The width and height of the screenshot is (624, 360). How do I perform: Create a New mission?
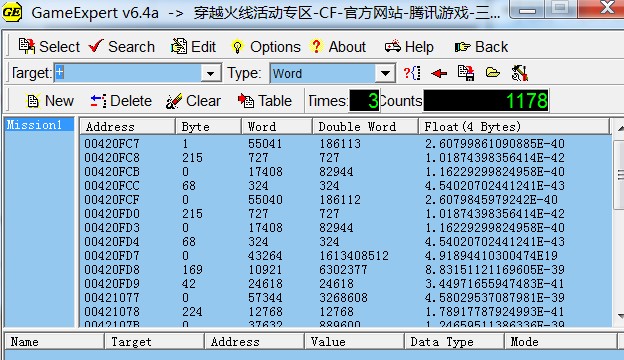coord(50,101)
